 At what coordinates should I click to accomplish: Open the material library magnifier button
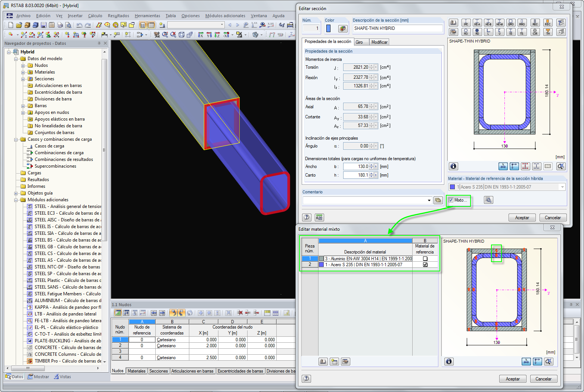(x=488, y=200)
